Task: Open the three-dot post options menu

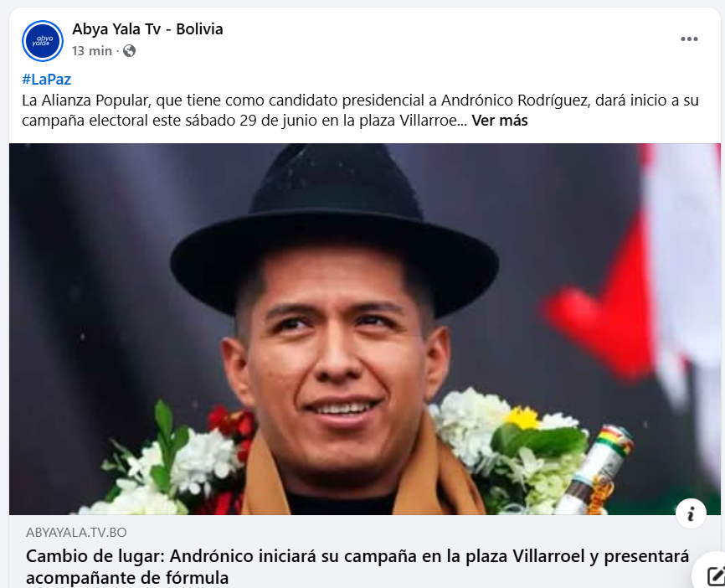Action: tap(689, 39)
